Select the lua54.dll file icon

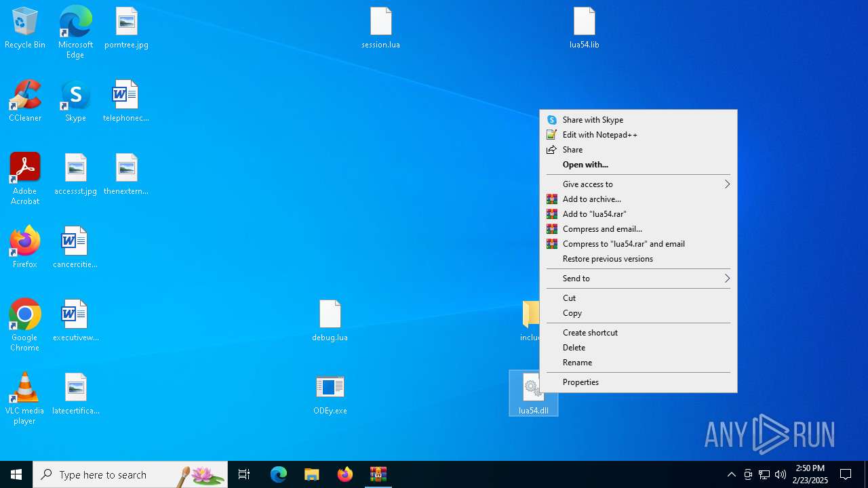[533, 393]
